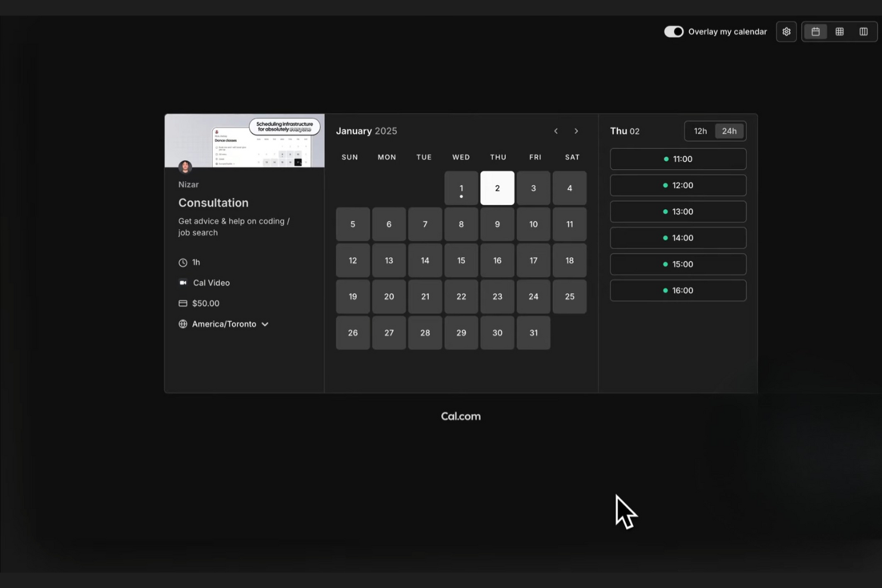This screenshot has height=588, width=882.
Task: Click the $50.00 price text
Action: point(206,303)
